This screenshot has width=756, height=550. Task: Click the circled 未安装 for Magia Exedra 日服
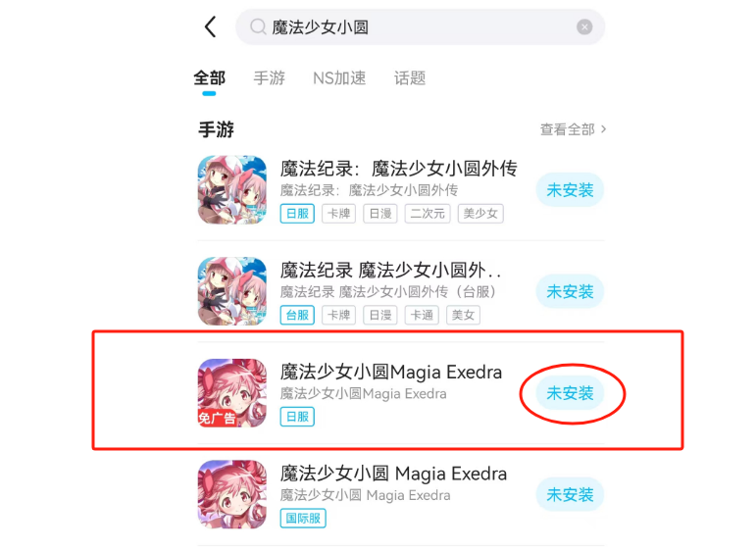click(x=570, y=393)
